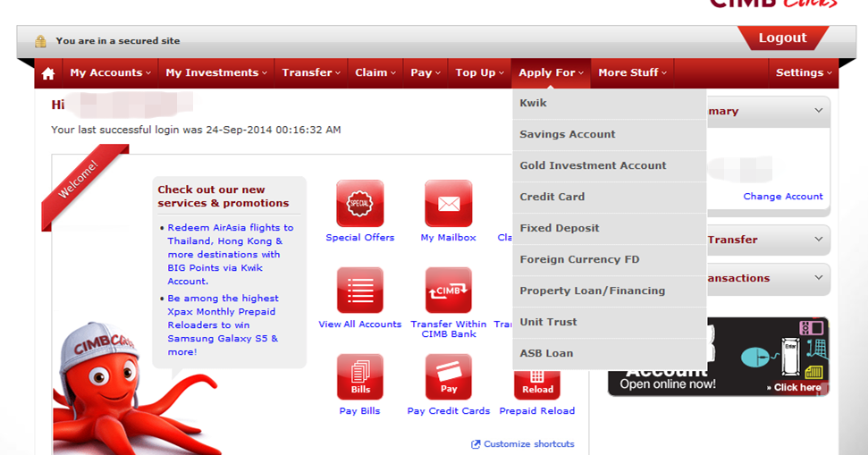Viewport: 868px width, 455px height.
Task: Open the Transfer menu in navigation bar
Action: (311, 72)
